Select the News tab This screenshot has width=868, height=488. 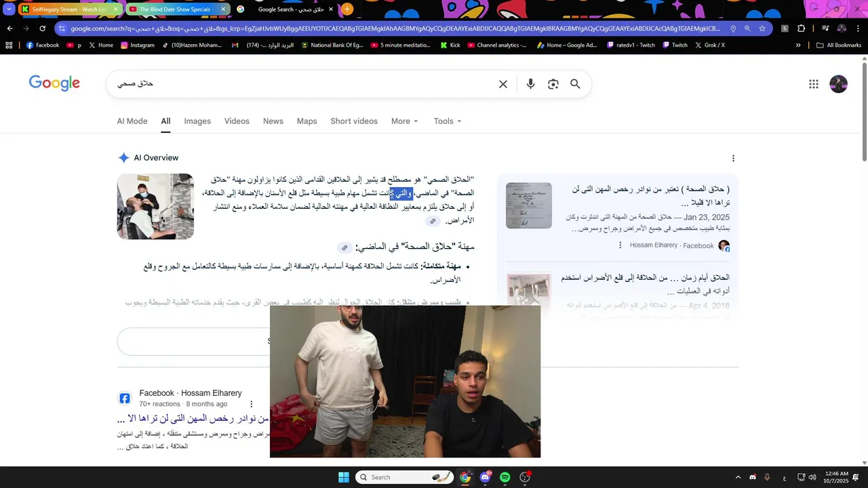[x=273, y=121]
